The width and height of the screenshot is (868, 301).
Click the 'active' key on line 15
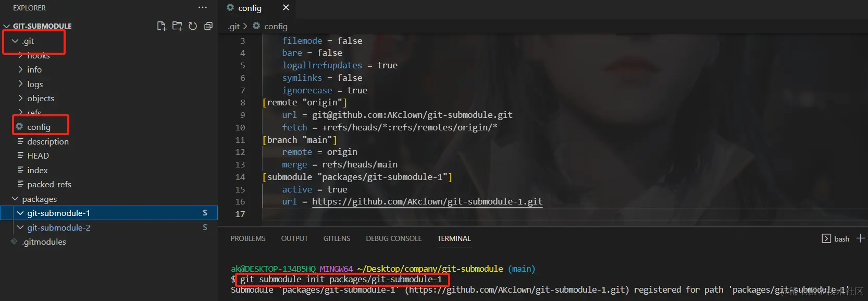297,189
